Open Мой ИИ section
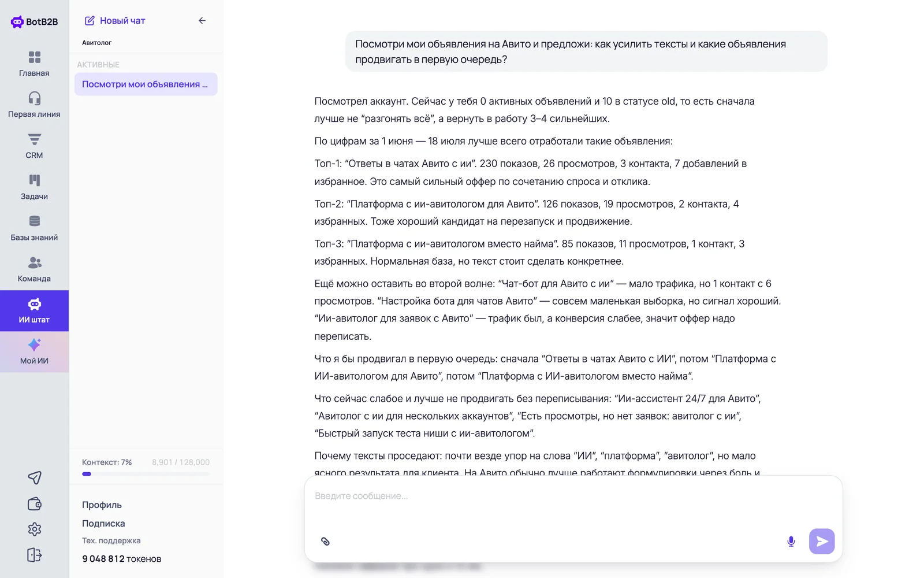The width and height of the screenshot is (924, 578). click(x=34, y=352)
